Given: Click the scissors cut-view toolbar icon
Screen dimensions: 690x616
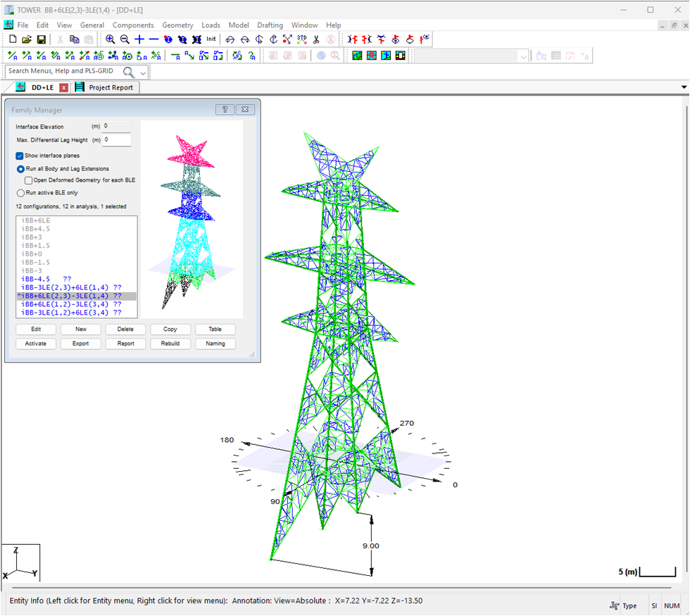Looking at the screenshot, I should click(316, 39).
